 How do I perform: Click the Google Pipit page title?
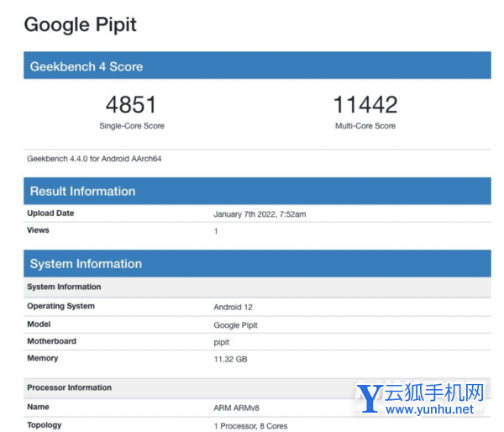[81, 25]
